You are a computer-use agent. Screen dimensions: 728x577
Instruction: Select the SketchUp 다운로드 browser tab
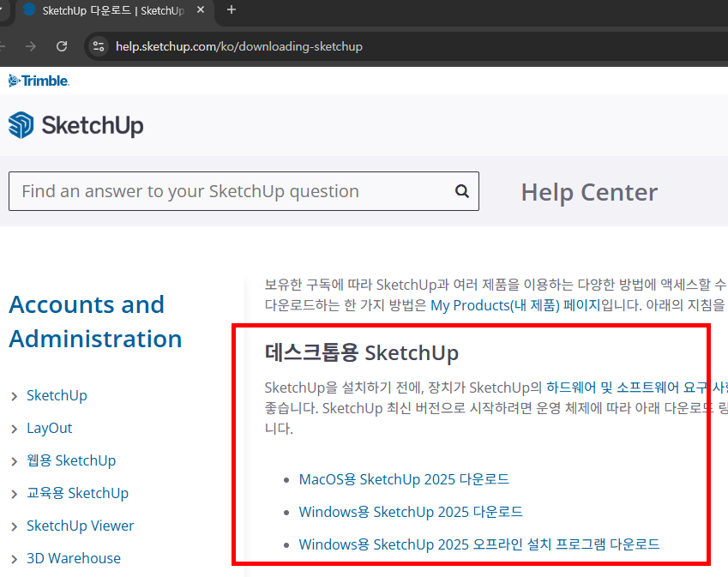(x=114, y=10)
